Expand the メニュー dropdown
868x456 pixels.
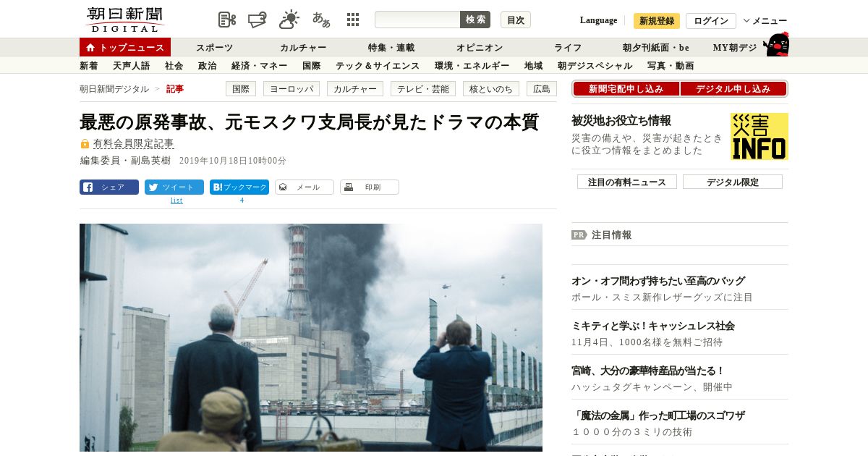765,21
